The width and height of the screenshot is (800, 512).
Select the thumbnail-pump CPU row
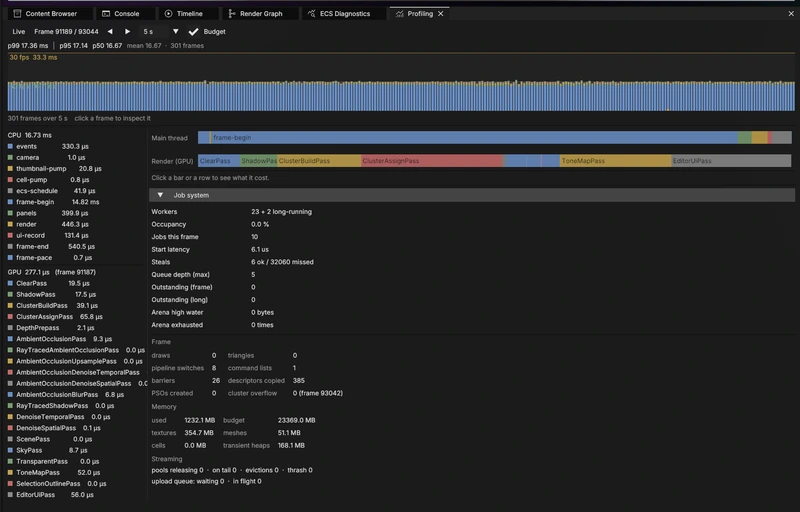coord(55,169)
